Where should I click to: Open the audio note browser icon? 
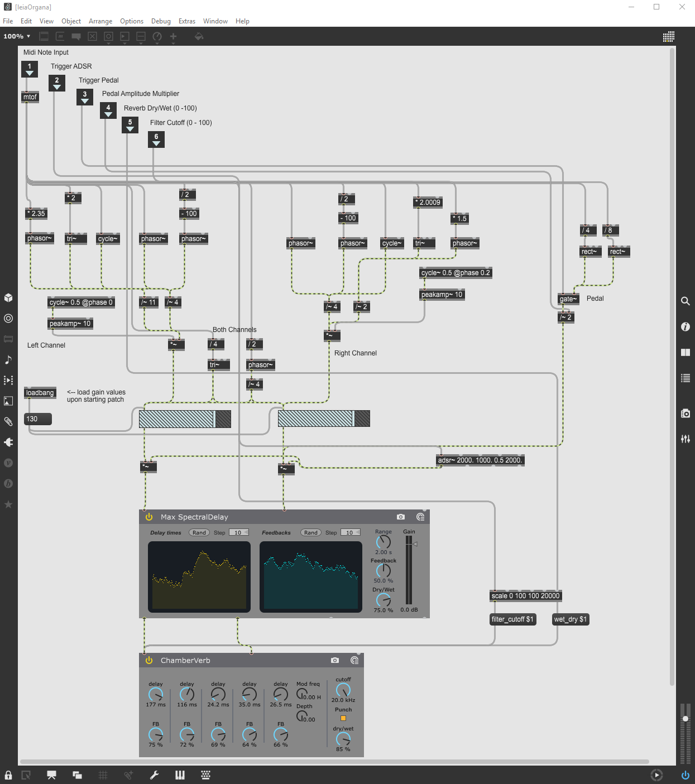[8, 360]
